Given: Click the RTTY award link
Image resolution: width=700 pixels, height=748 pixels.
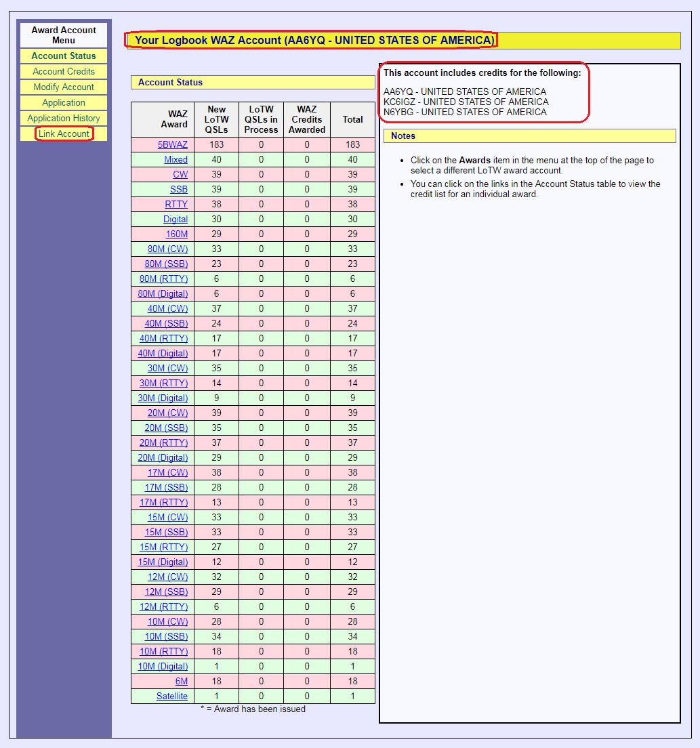Looking at the screenshot, I should tap(176, 205).
